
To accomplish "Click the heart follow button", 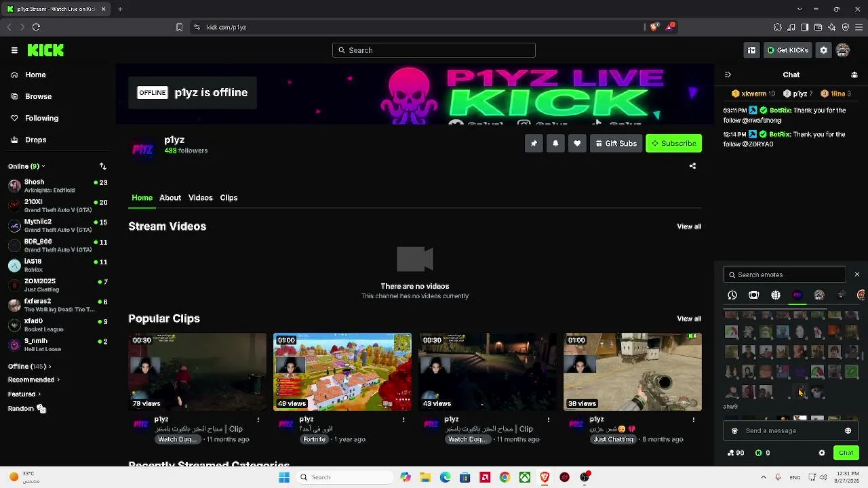I will (x=577, y=143).
